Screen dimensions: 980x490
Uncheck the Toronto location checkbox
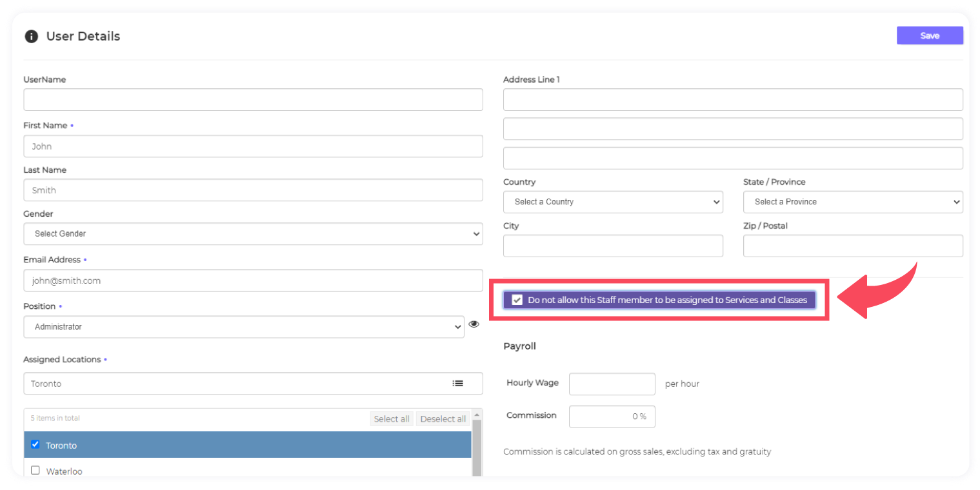pos(35,444)
